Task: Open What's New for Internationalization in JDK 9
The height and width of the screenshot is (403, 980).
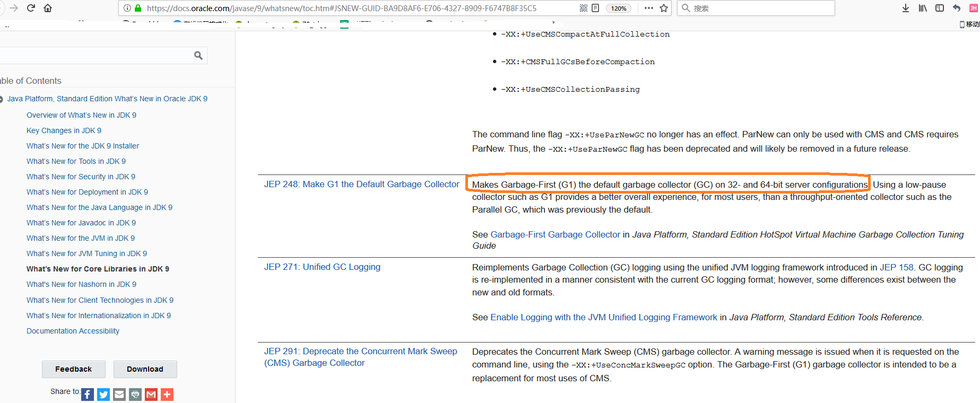Action: [x=99, y=316]
